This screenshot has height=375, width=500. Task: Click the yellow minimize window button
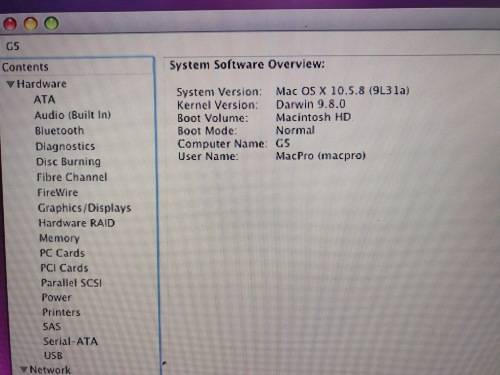[31, 24]
